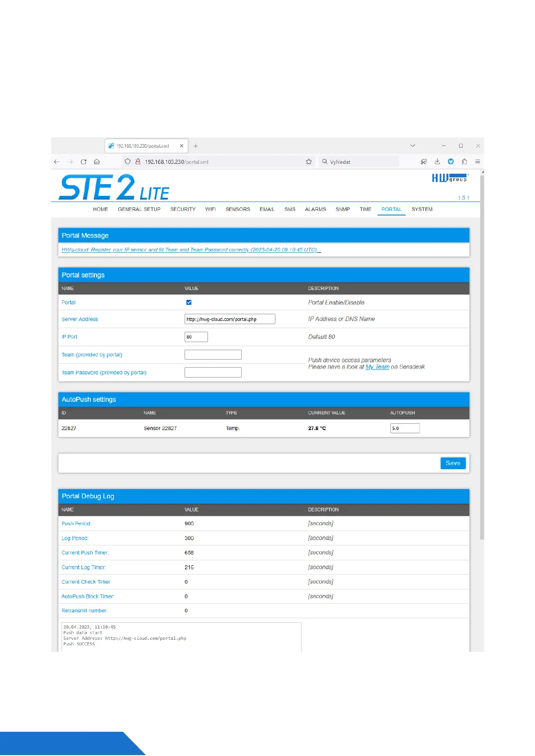The width and height of the screenshot is (535, 756).
Task: Click the Retransmit number label
Action: coord(84,611)
